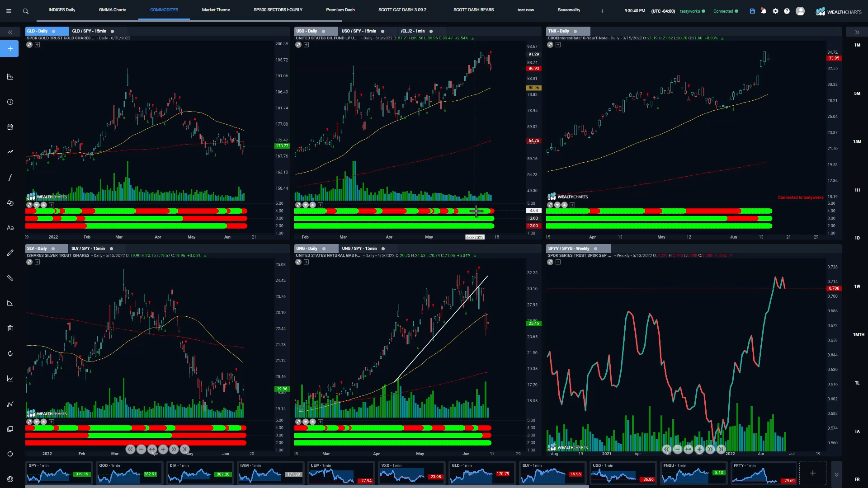Select the ruler measure tool

click(10, 278)
